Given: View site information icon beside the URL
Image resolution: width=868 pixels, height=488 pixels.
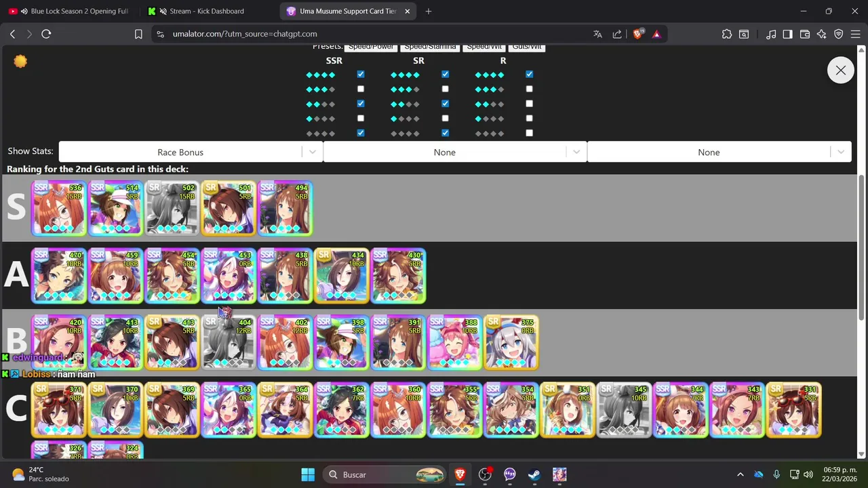Looking at the screenshot, I should 159,34.
